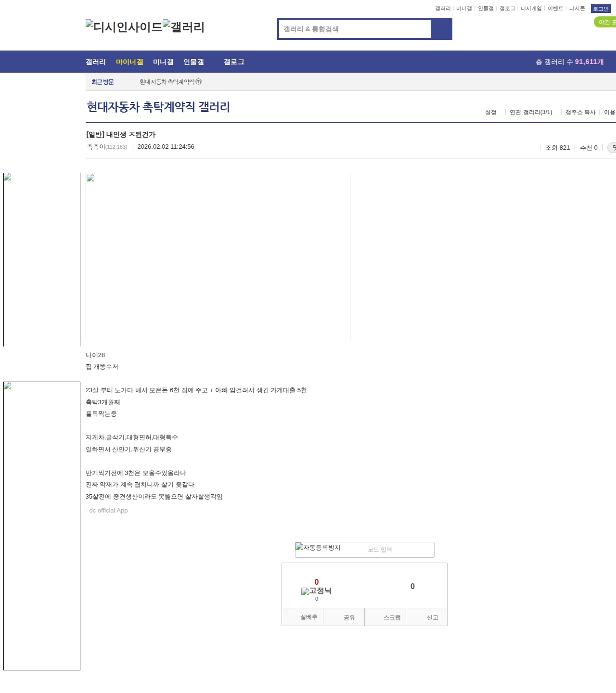
Task: Click the line 풀특찍는중
Action: (x=101, y=414)
